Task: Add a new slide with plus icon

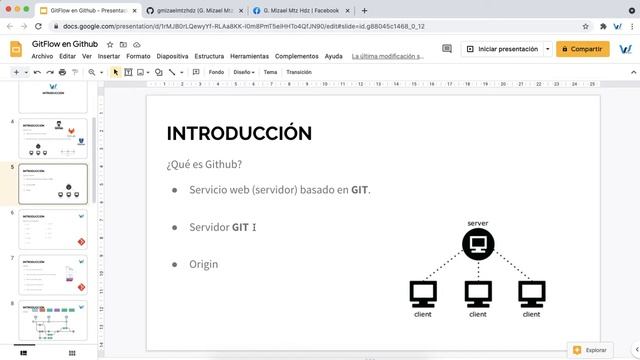Action: [16, 72]
